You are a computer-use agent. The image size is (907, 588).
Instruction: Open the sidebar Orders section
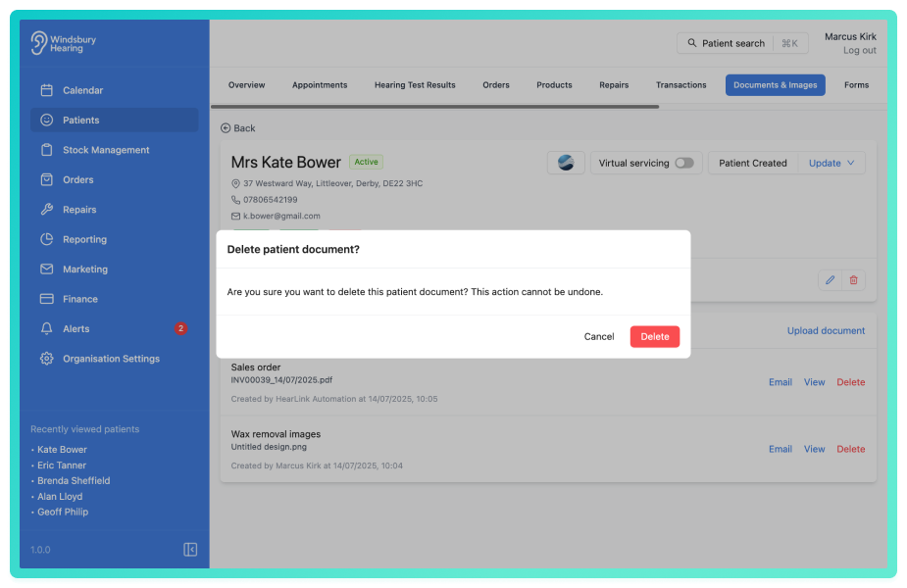[114, 179]
